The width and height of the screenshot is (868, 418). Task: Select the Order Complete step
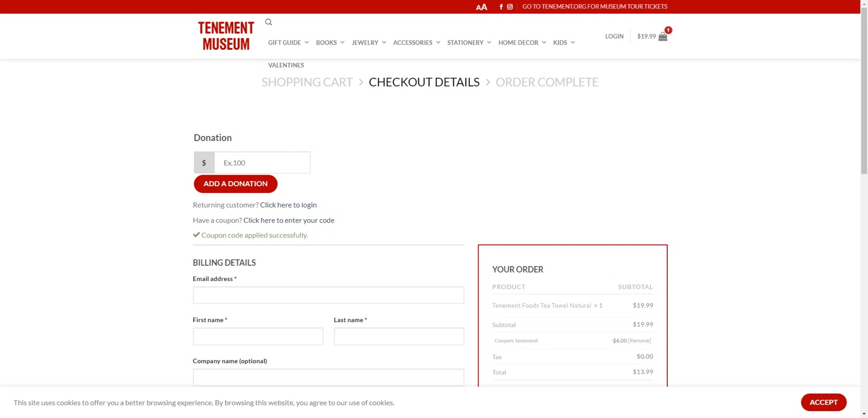coord(547,82)
